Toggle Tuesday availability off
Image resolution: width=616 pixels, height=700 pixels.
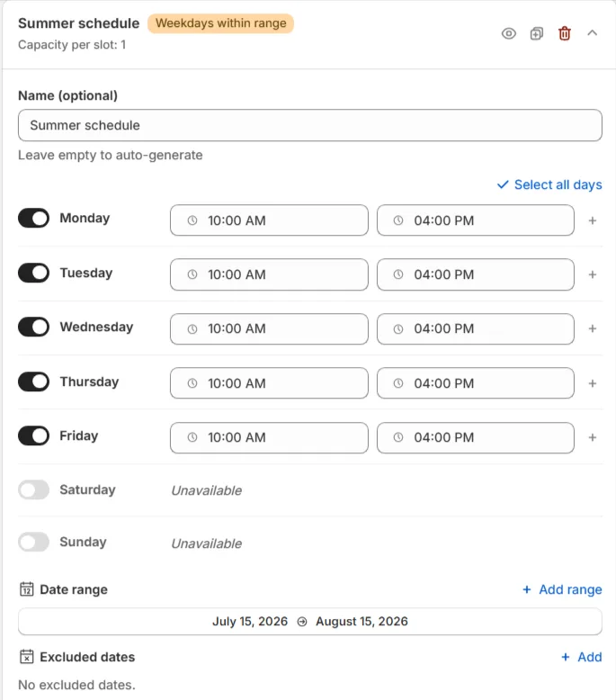point(33,273)
